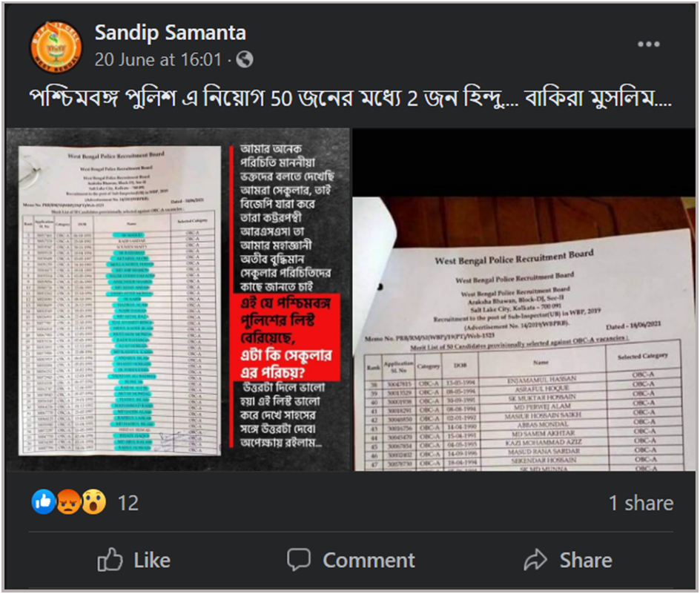
Task: Click the public globe audience icon
Action: tap(244, 59)
